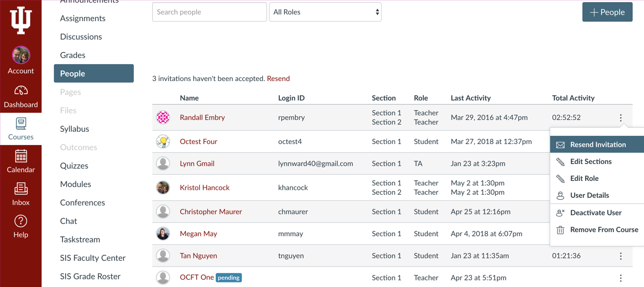
Task: Open options menu for Randall Embry row
Action: [x=620, y=118]
